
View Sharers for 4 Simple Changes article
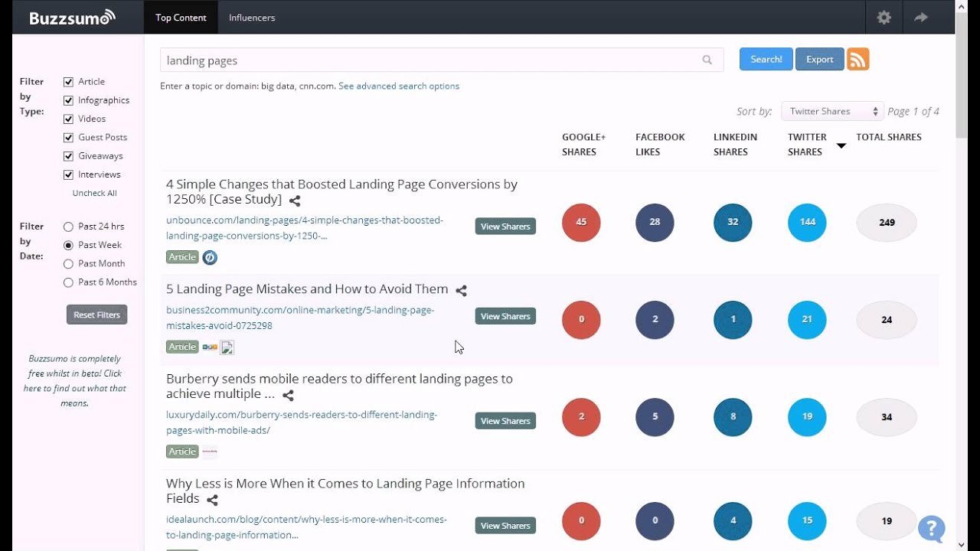(505, 227)
